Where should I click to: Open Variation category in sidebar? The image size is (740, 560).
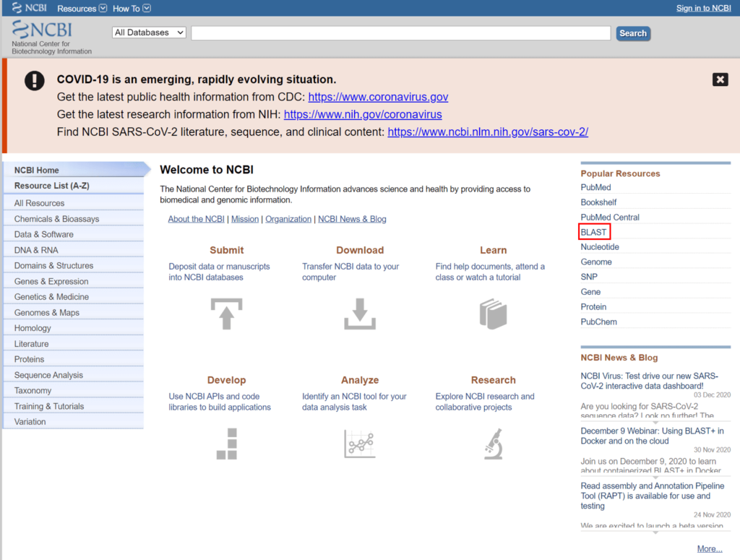click(74, 422)
